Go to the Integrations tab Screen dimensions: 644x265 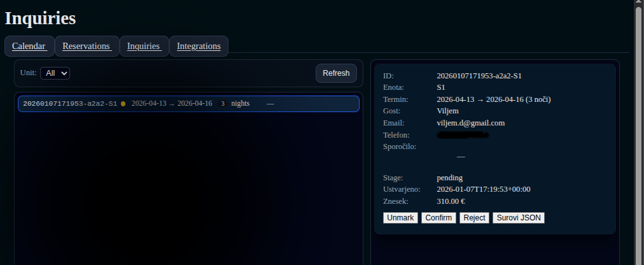pos(199,46)
